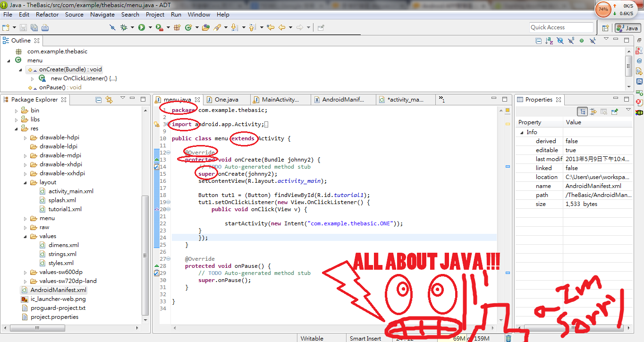Viewport: 644px width, 342px height.
Task: Toggle Hide Fields in Outline toolbar
Action: pos(560,41)
